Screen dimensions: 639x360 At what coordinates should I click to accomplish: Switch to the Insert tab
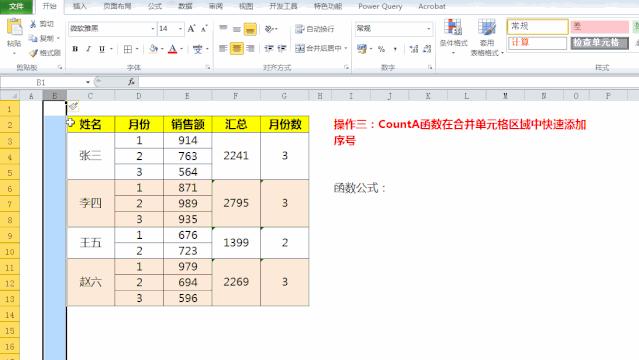79,6
